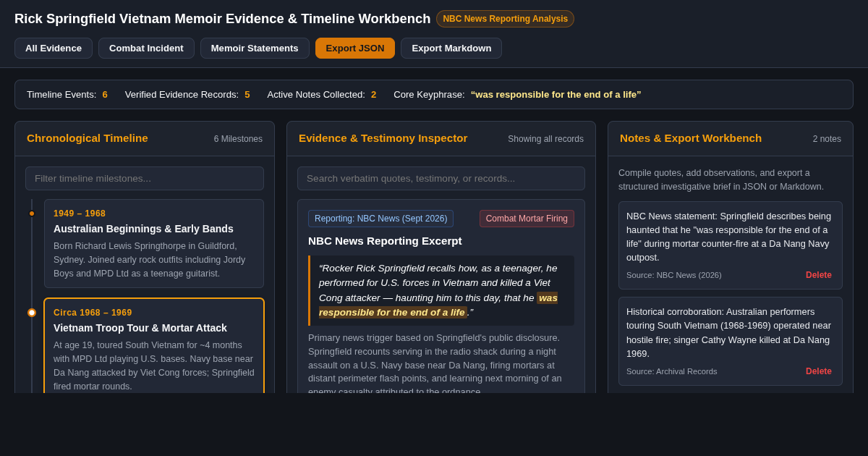This screenshot has width=868, height=456.
Task: Click the 2 notes counter label
Action: point(827,139)
